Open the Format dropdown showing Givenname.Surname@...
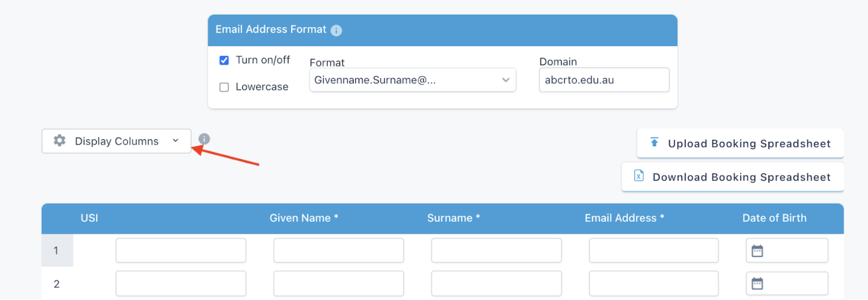 pos(413,80)
